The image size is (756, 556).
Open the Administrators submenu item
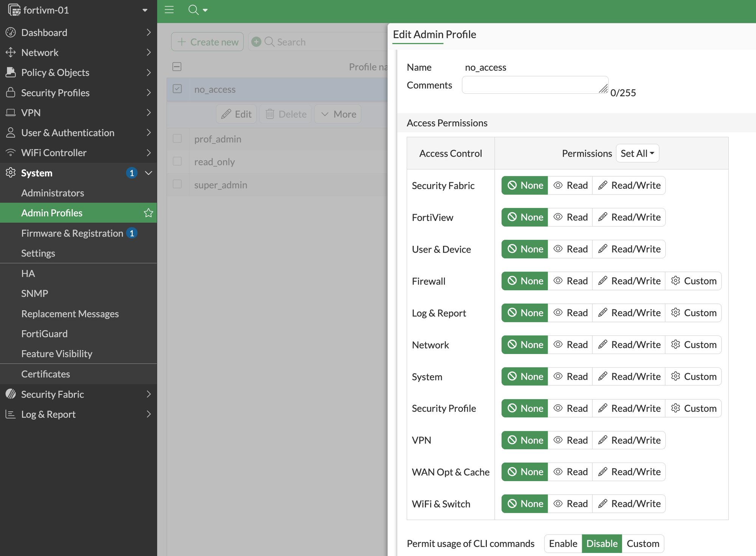(53, 193)
